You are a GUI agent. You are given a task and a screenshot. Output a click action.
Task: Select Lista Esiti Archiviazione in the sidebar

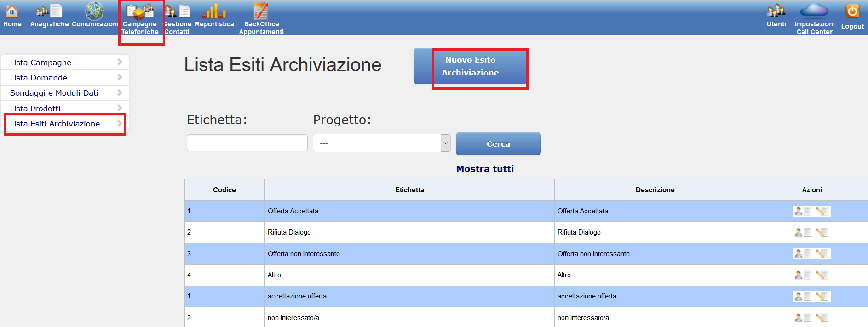coord(65,124)
